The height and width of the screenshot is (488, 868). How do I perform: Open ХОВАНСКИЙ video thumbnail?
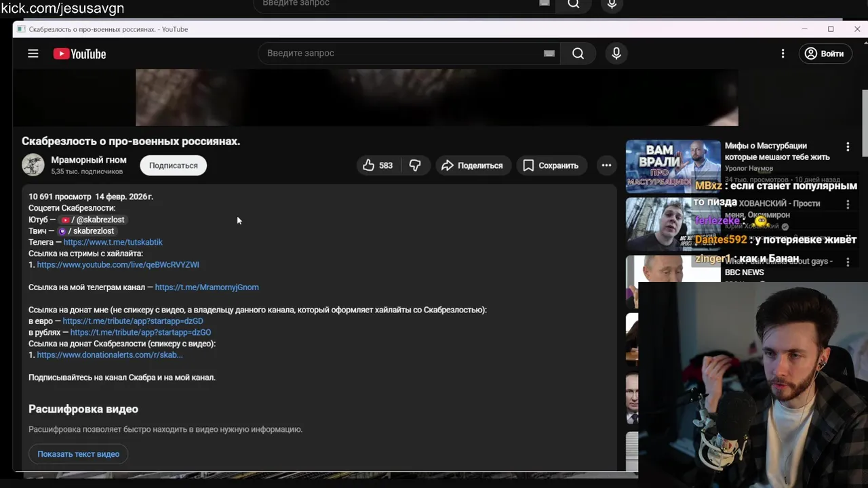pos(673,224)
